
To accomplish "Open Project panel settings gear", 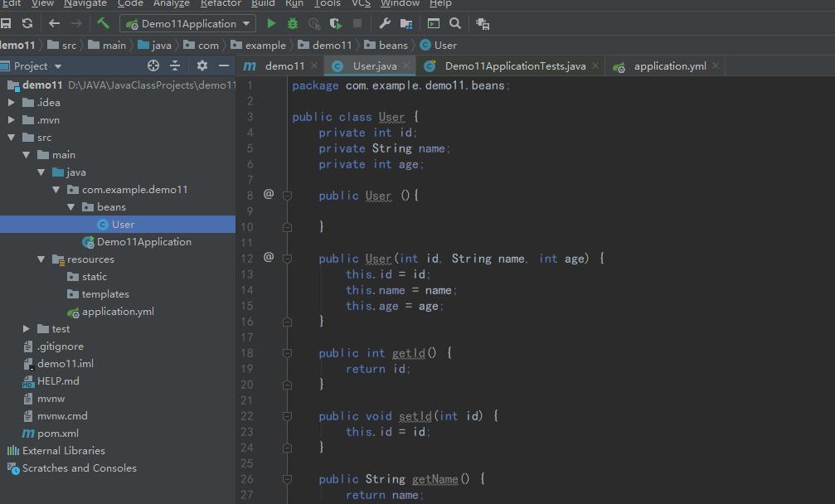I will (x=201, y=65).
